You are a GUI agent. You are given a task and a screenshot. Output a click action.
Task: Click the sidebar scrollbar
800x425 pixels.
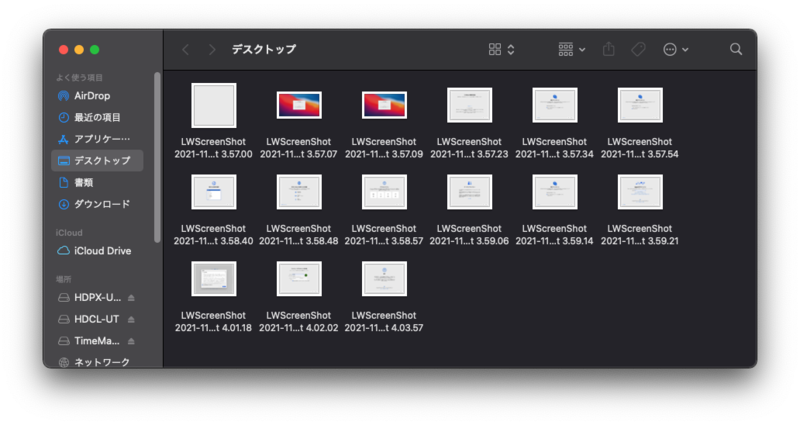coord(157,157)
